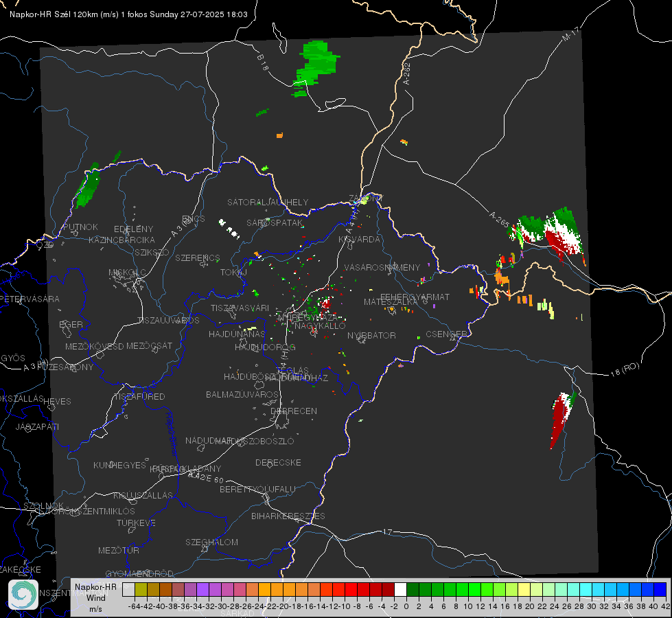
Task: Click the Napkor-HR Wind m/s legend label
Action: [x=95, y=597]
